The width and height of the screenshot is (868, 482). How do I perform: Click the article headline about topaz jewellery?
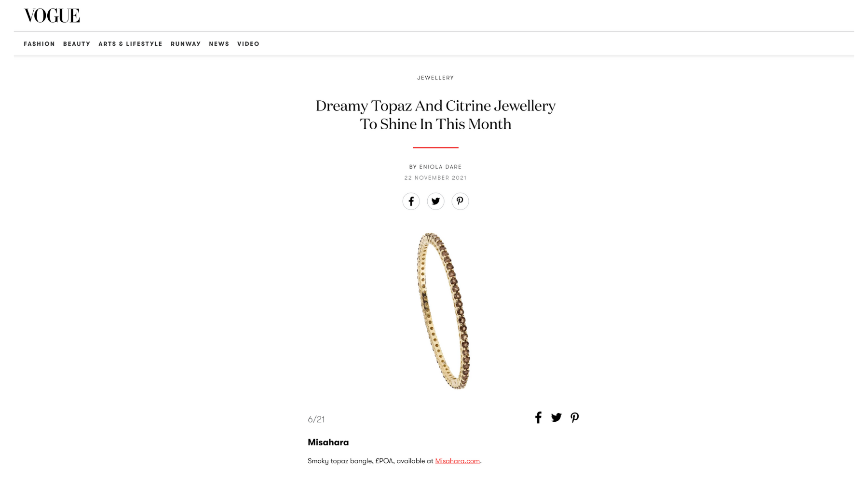tap(435, 115)
